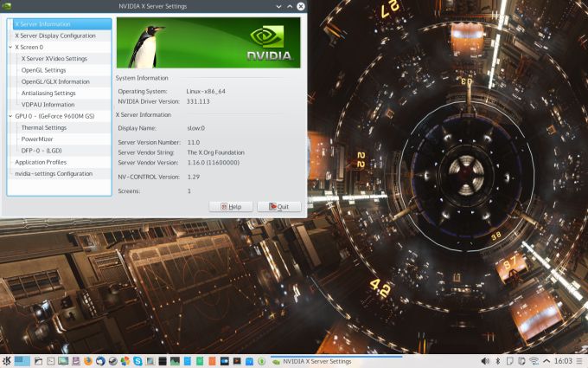Click the green document taskbar launcher
The width and height of the screenshot is (588, 368).
(x=200, y=361)
